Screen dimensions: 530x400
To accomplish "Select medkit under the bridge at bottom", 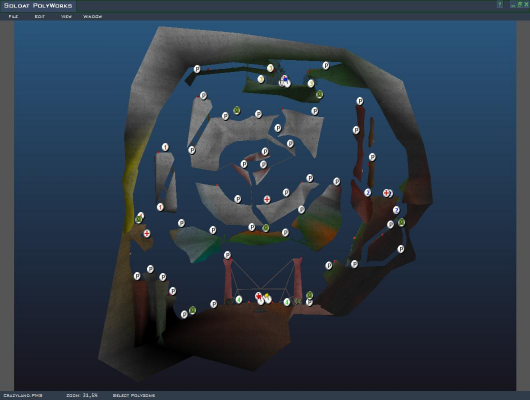I will click(259, 297).
